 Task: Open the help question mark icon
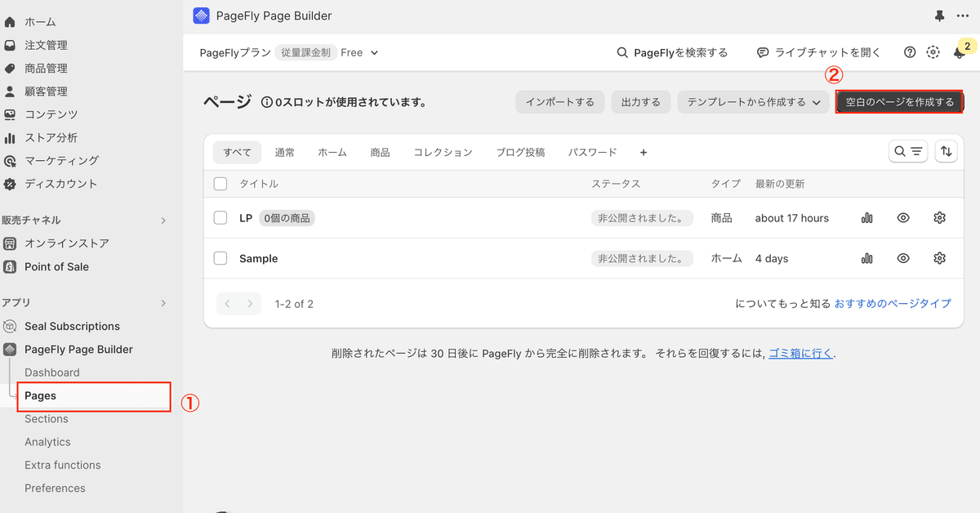pyautogui.click(x=910, y=52)
